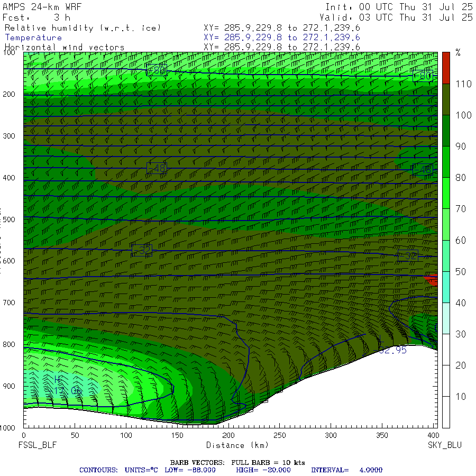Image resolution: width=476 pixels, height=476 pixels.
Task: Click the '50' colorbar tick value
Action: tap(461, 271)
